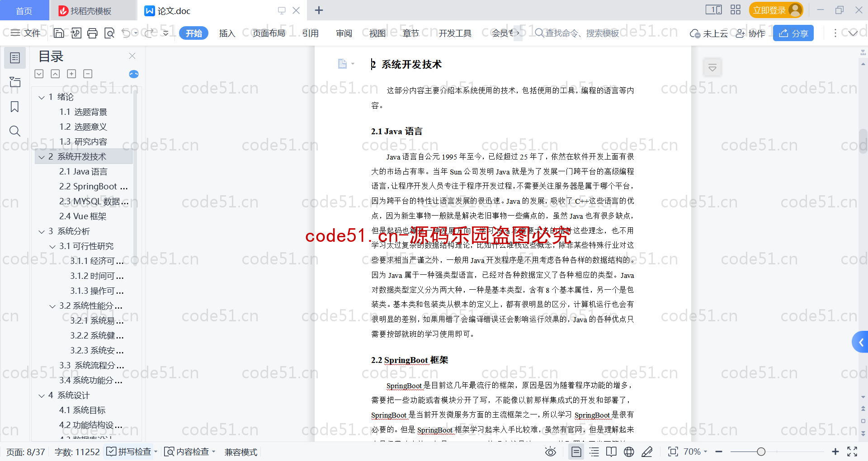Click the add heading level plus icon
This screenshot has width=868, height=461.
tap(71, 74)
